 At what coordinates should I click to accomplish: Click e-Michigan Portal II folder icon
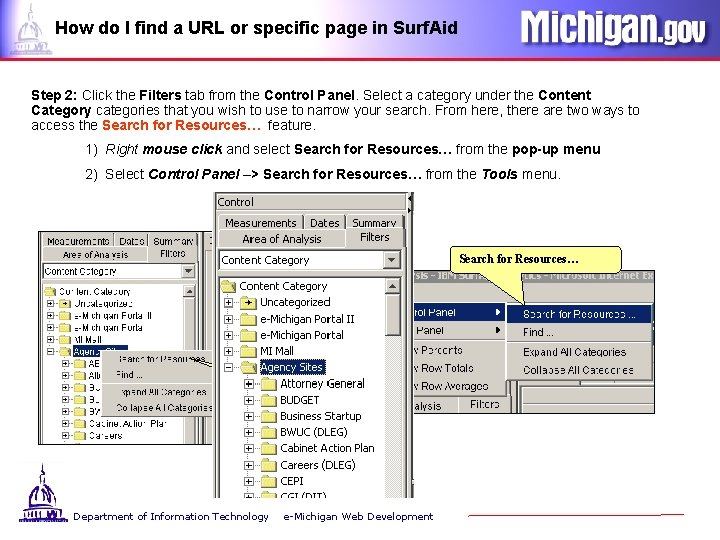coord(248,319)
